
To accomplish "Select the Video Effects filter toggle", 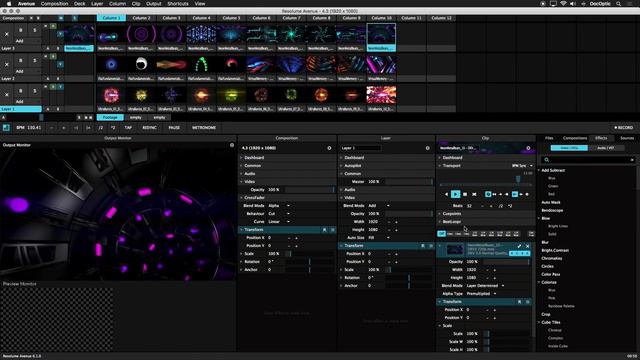I will point(569,148).
